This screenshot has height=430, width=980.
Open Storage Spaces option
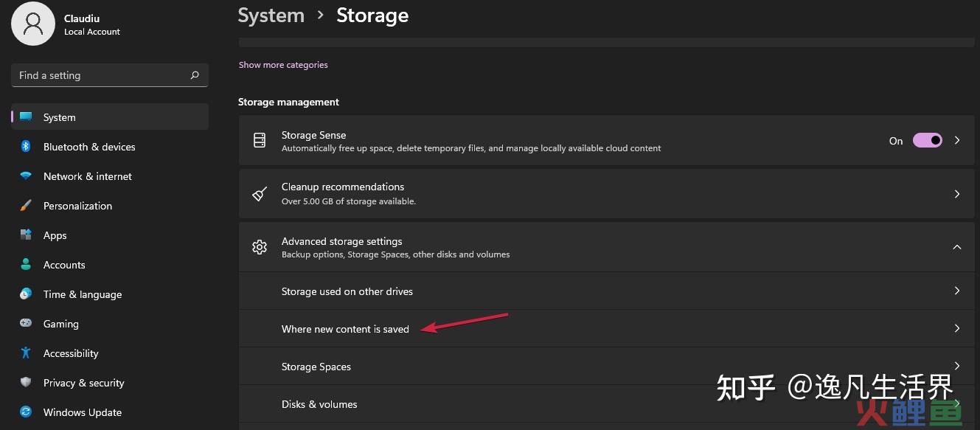point(606,367)
